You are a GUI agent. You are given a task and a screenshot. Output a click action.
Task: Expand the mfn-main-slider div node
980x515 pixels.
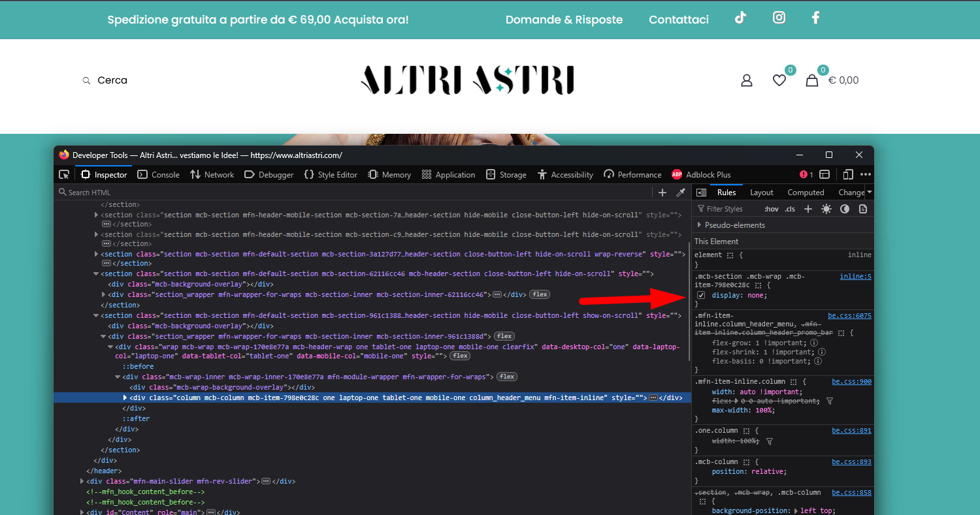(x=82, y=481)
